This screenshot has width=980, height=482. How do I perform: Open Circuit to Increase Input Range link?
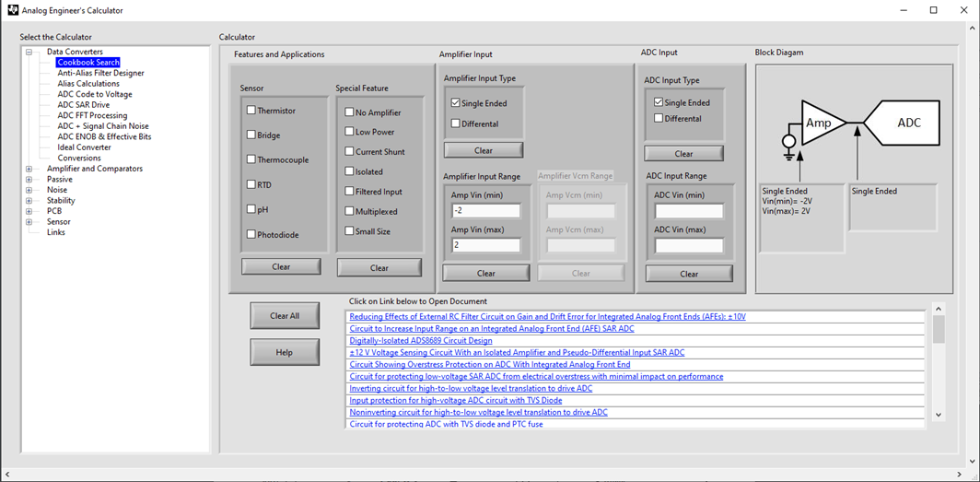(493, 329)
